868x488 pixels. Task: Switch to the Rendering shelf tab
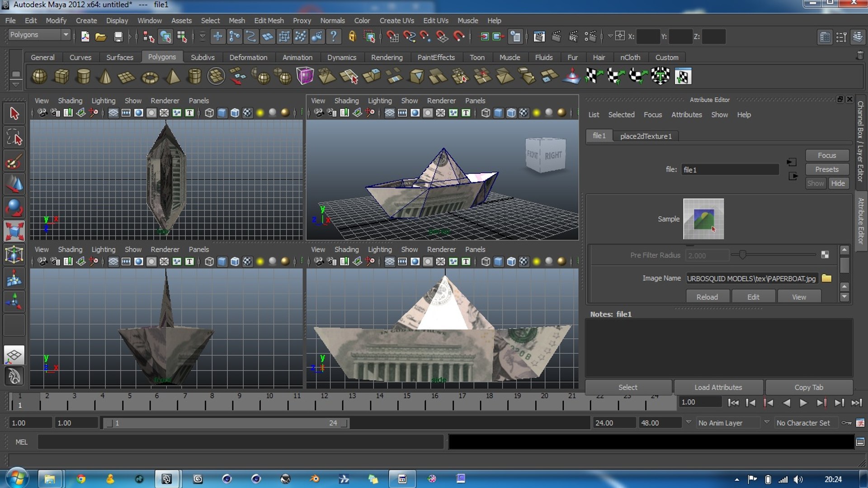click(x=387, y=57)
